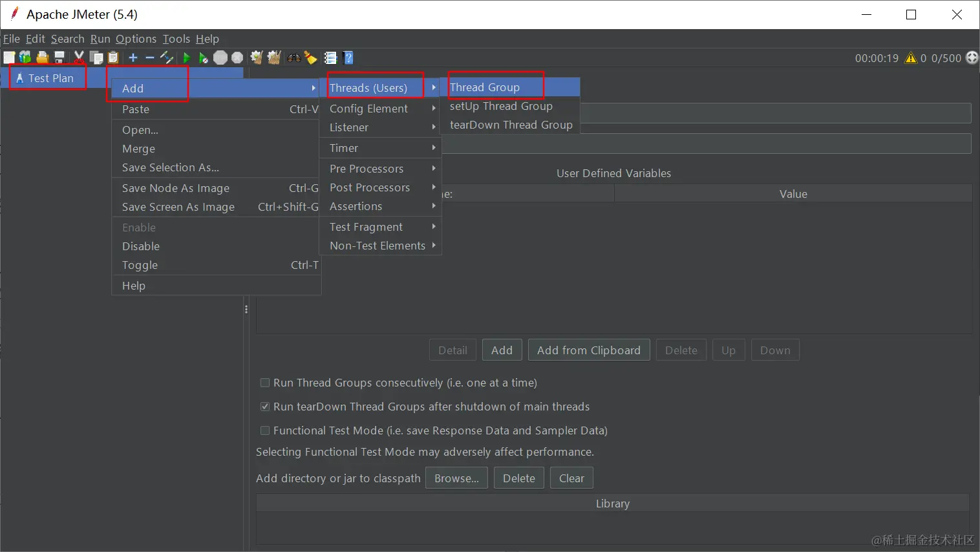Click Delete button next to Browse
Viewport: 980px width, 552px height.
(x=519, y=478)
